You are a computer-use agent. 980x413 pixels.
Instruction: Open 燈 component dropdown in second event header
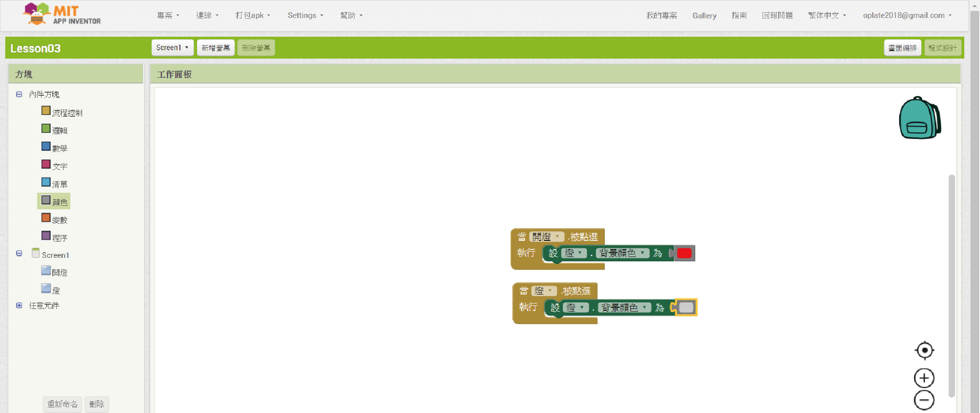coord(544,291)
